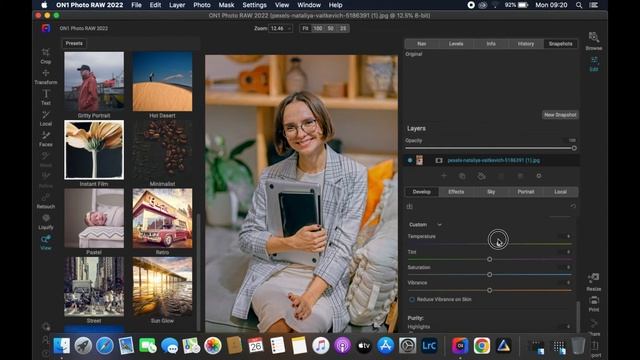Open the Layer menu
The image size is (640, 360).
(177, 5)
